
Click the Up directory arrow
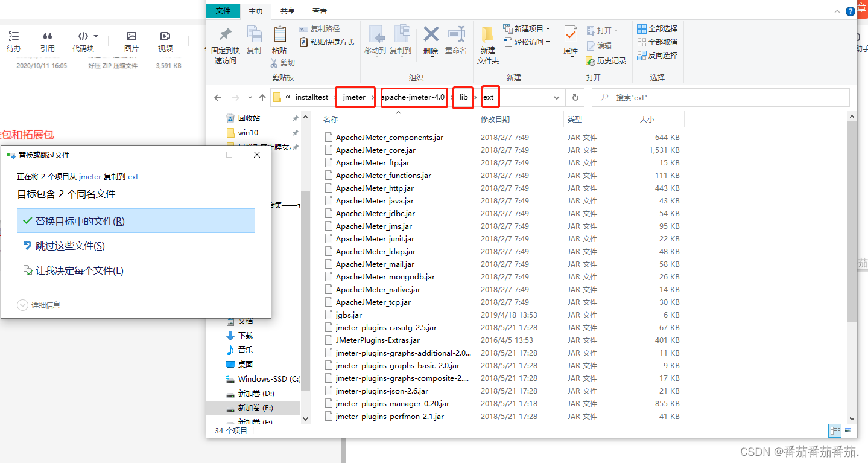[262, 97]
